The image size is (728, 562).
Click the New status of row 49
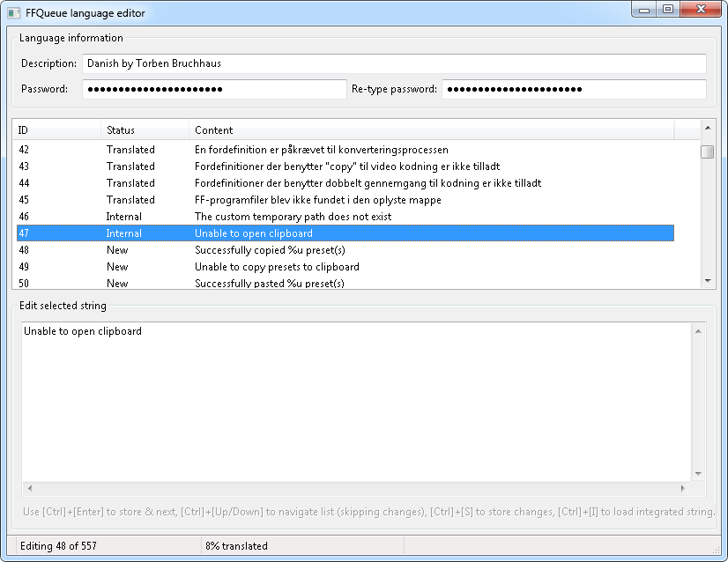(x=117, y=266)
